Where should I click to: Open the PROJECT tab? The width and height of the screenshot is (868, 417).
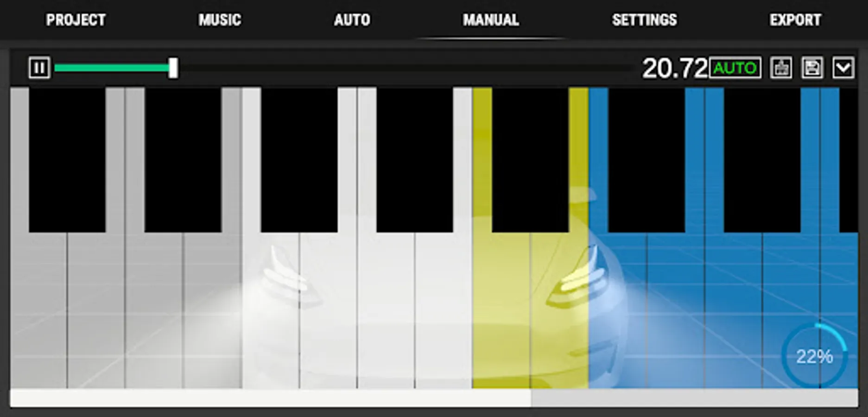[x=76, y=20]
